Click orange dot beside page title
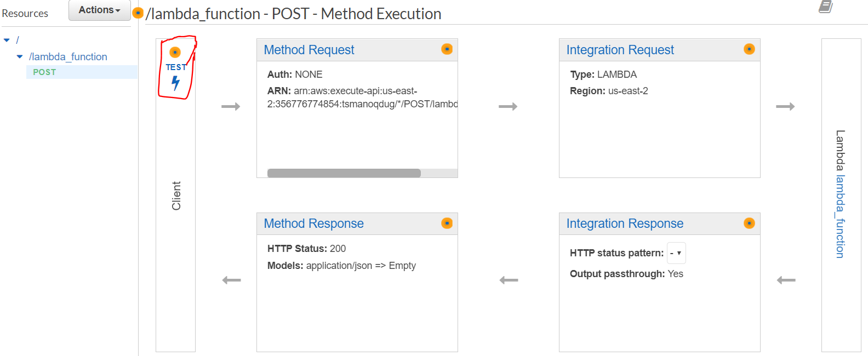868x356 pixels. coord(138,13)
